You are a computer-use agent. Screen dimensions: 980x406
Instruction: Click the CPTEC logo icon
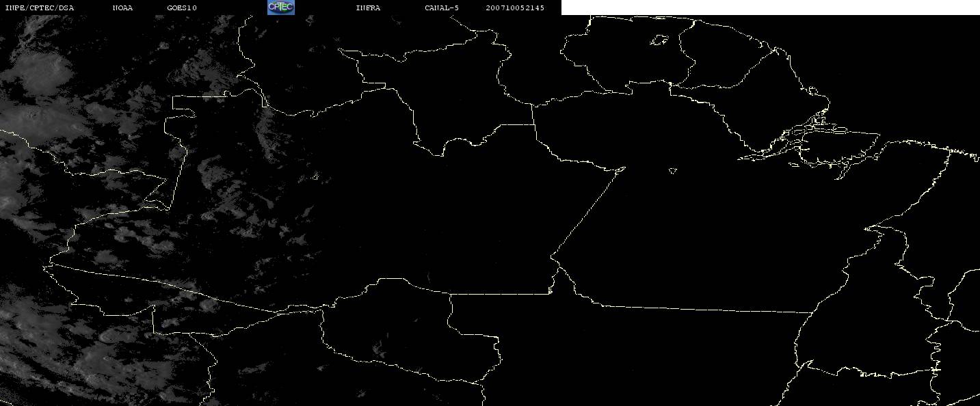[x=280, y=8]
